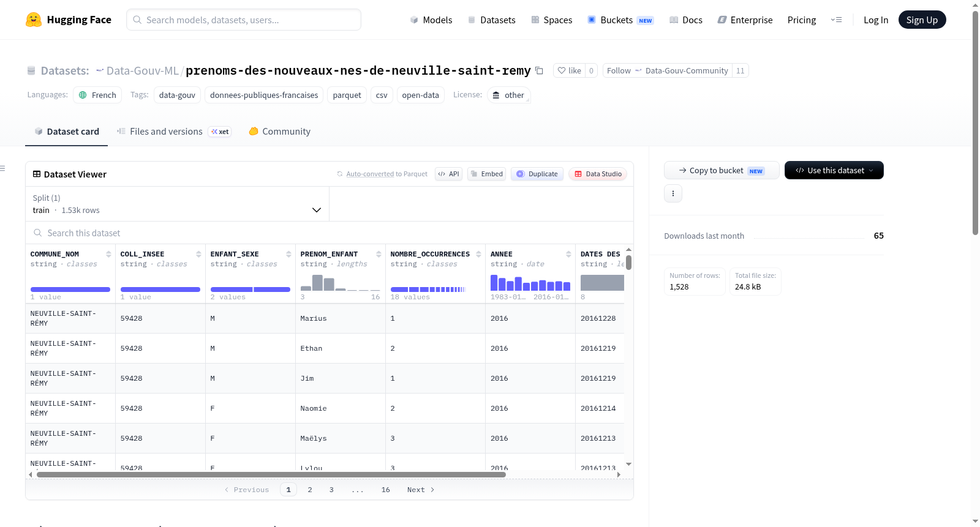This screenshot has width=980, height=527.
Task: Open the Split train dropdown
Action: click(177, 204)
